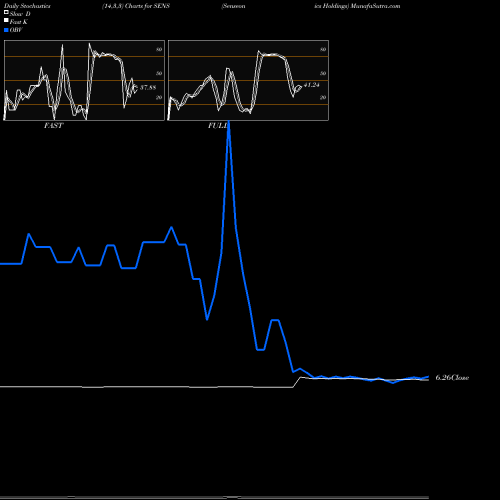Click the 'MunafaSutra.com' watermark text
500x500 pixels.
(376, 6)
